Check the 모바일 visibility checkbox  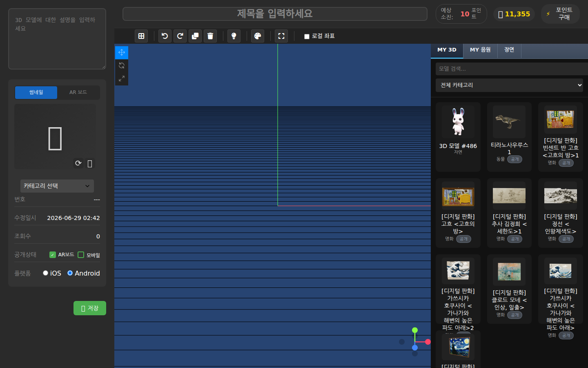click(81, 255)
